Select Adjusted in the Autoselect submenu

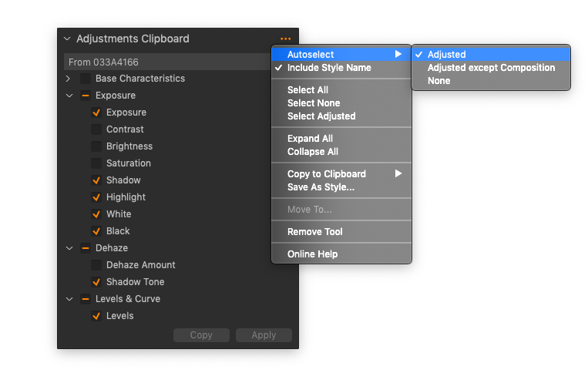(491, 55)
